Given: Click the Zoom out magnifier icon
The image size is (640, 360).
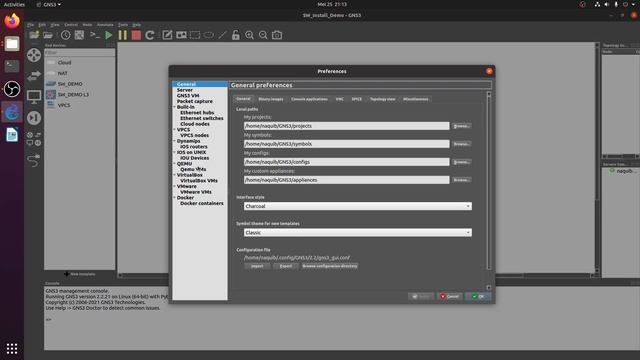Looking at the screenshot, I should [263, 35].
